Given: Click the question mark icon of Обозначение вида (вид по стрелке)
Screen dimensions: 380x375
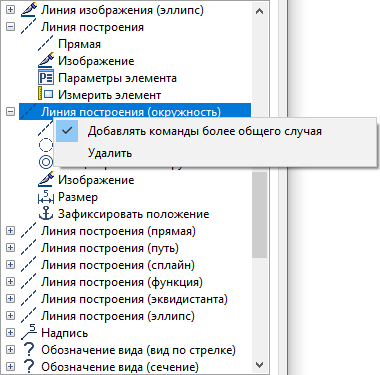Looking at the screenshot, I should (29, 350).
